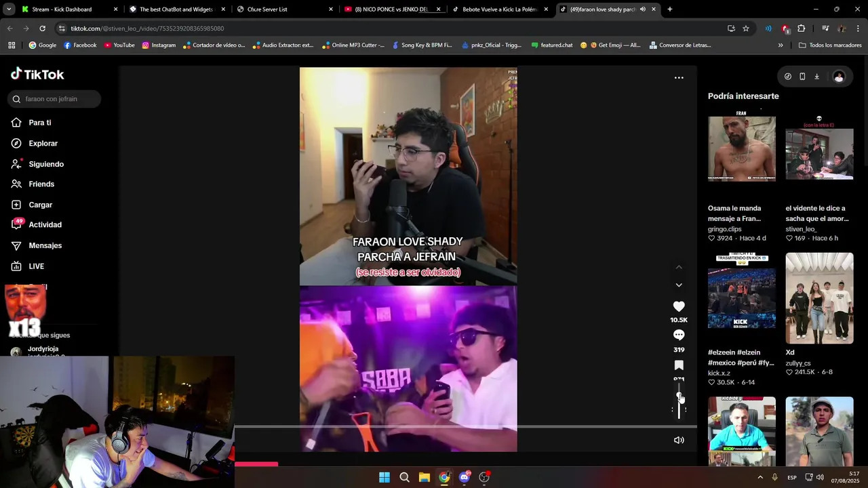Open the YouTube bookmark
This screenshot has width=868, height=488.
(119, 45)
